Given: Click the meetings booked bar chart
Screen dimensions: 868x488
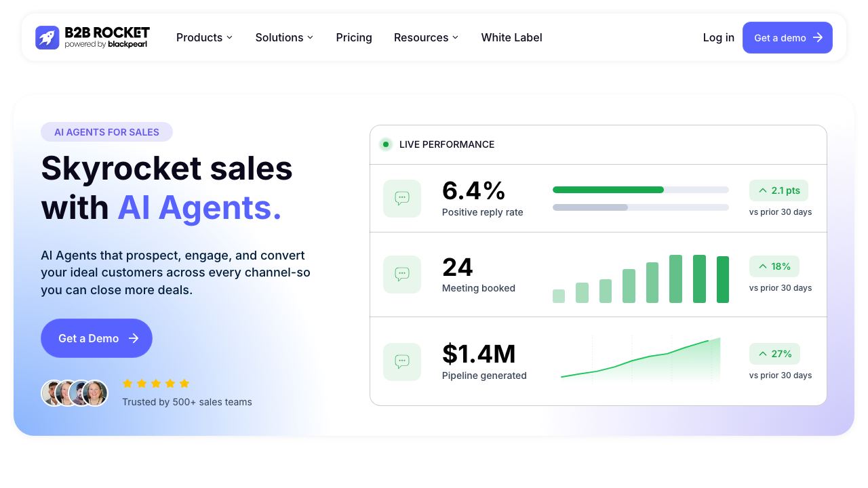Looking at the screenshot, I should (641, 279).
